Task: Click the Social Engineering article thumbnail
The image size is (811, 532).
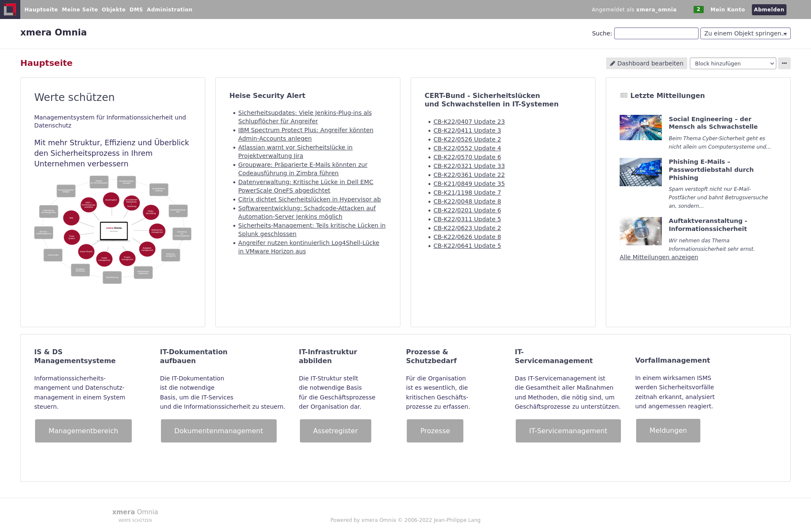Action: [641, 128]
